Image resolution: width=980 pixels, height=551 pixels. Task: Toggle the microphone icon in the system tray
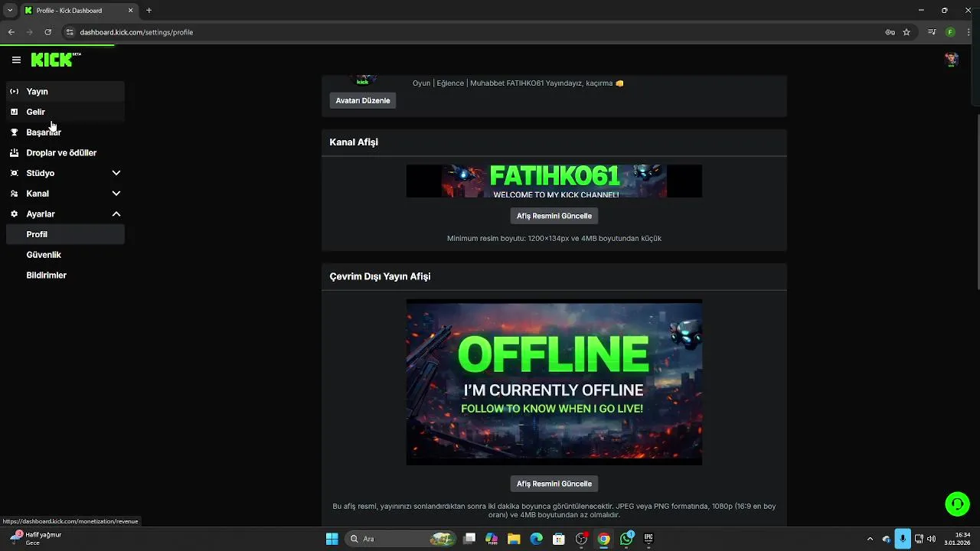coord(903,539)
